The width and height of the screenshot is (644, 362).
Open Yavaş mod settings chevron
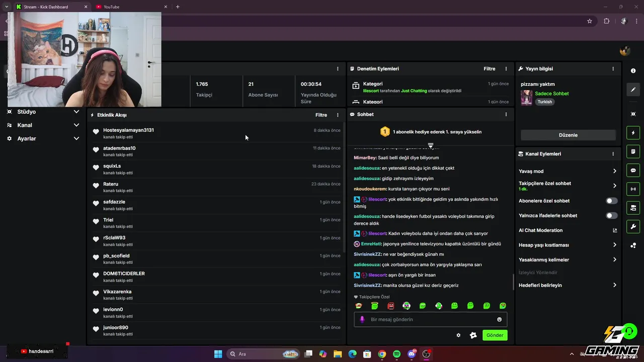[615, 171]
